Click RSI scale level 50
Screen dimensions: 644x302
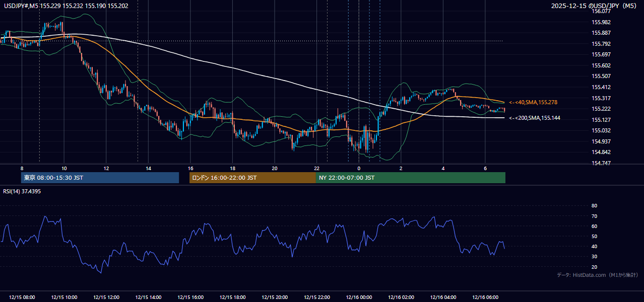594,236
